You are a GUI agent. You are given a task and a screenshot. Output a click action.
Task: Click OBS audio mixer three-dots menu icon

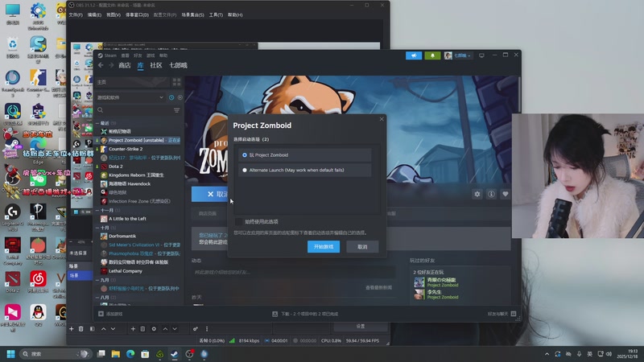pos(207,329)
